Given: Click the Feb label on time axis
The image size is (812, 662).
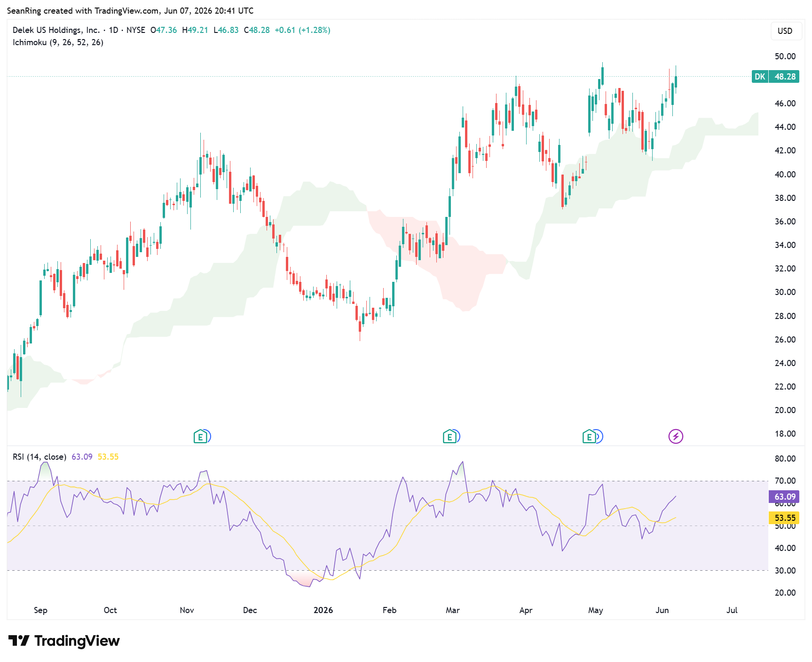Looking at the screenshot, I should (x=389, y=610).
